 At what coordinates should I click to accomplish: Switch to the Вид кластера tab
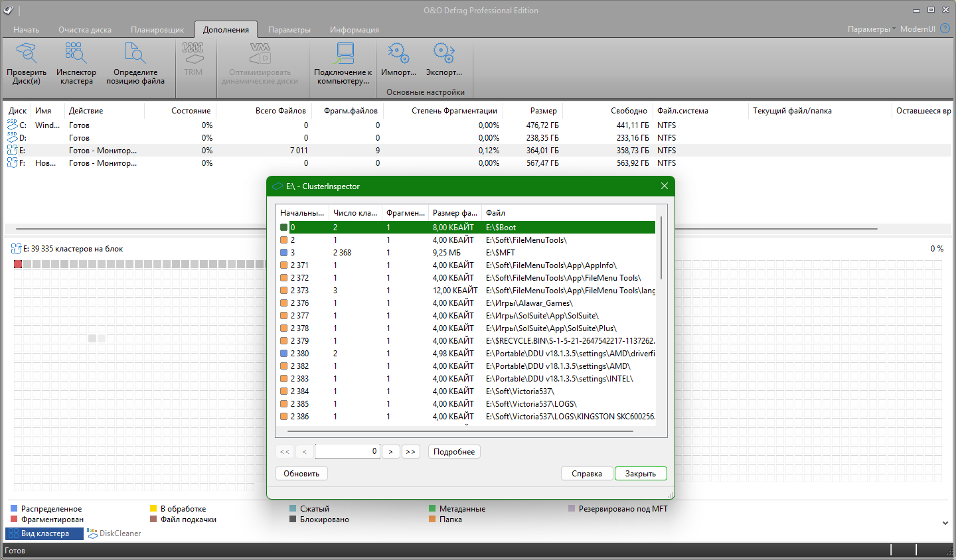pos(44,533)
